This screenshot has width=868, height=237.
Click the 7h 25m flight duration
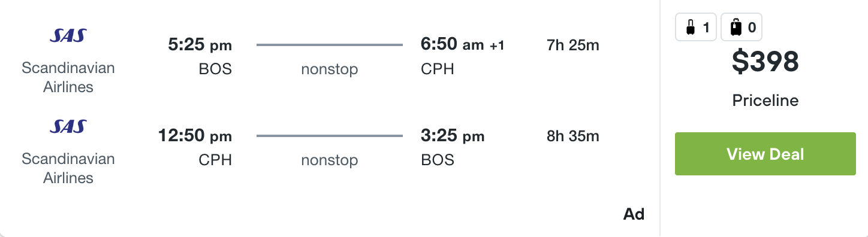click(573, 45)
